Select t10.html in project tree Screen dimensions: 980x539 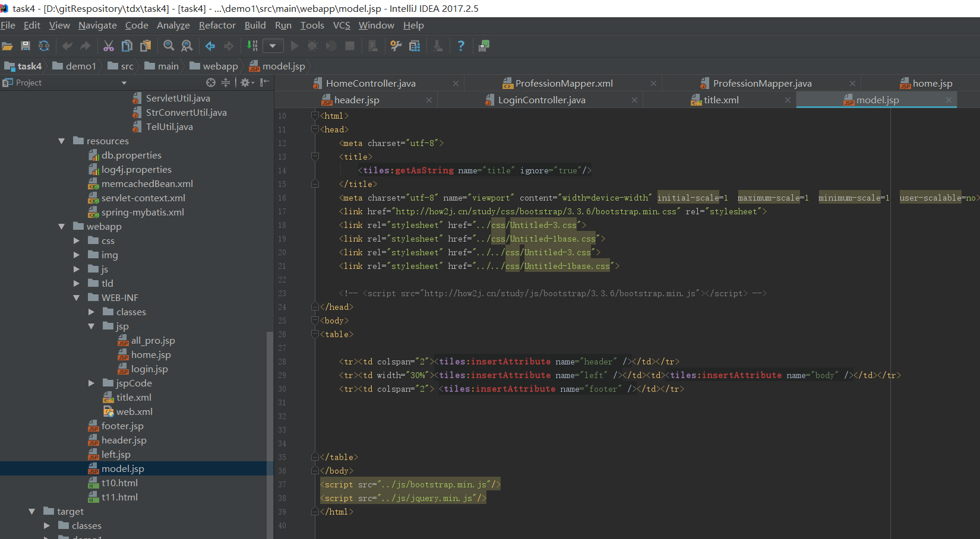coord(119,483)
